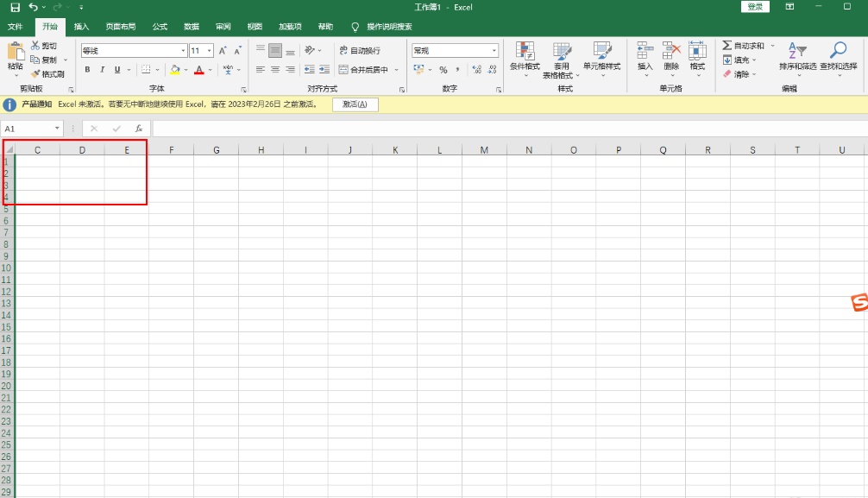
Task: Expand the font size dropdown
Action: [x=210, y=51]
